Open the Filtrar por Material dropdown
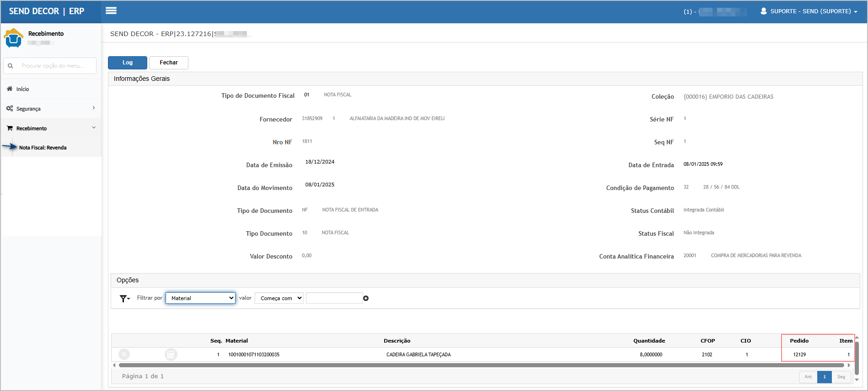 point(200,298)
